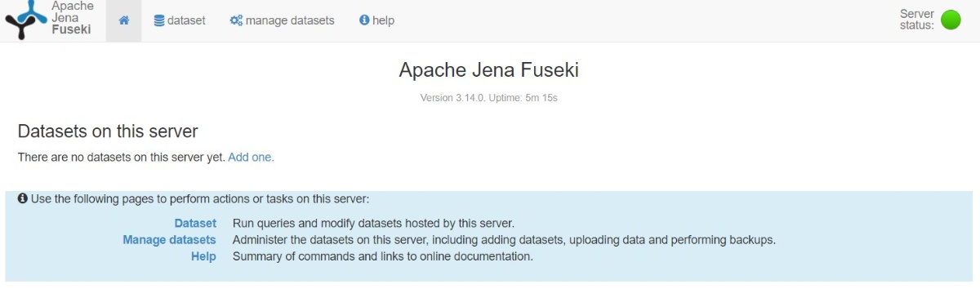The image size is (980, 298).
Task: Click the gears icon beside manage datasets
Action: (x=236, y=20)
